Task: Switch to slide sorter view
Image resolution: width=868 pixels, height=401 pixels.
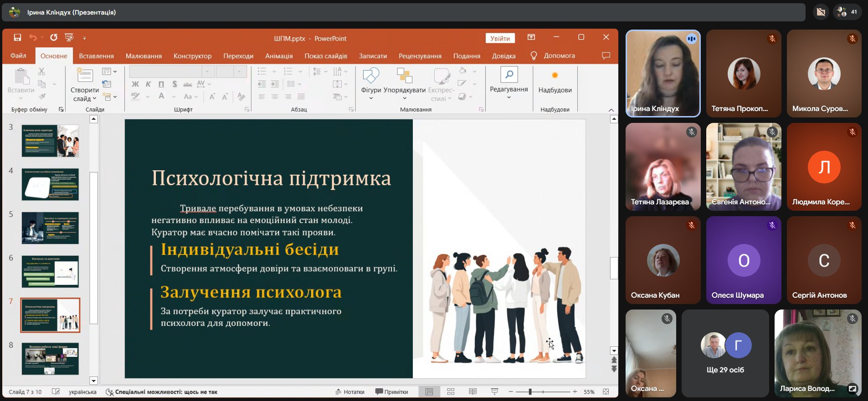Action: pos(451,392)
